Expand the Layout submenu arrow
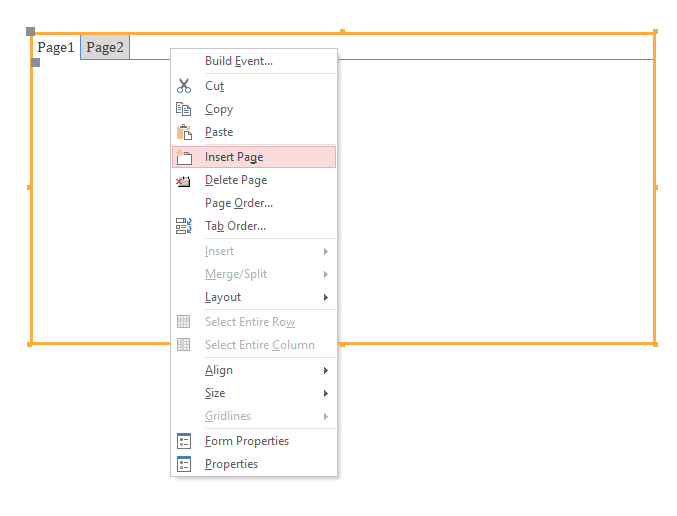Image resolution: width=677 pixels, height=516 pixels. pyautogui.click(x=326, y=298)
